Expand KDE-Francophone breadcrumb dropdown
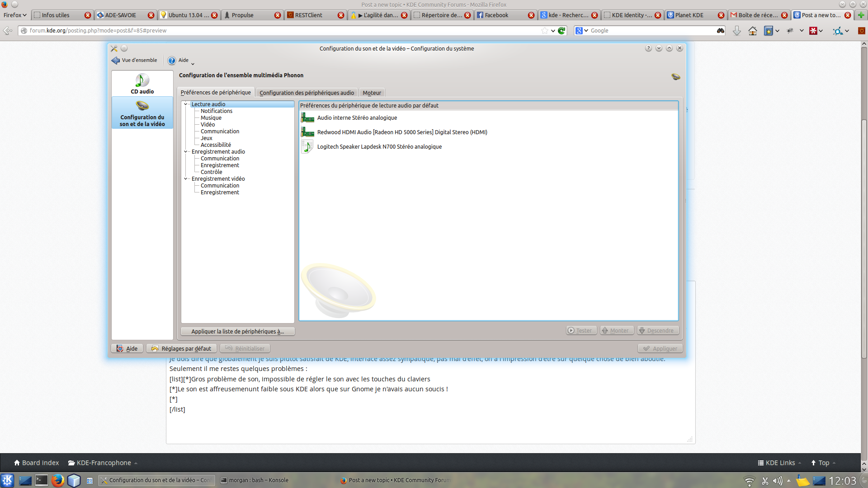868x488 pixels. [136, 463]
